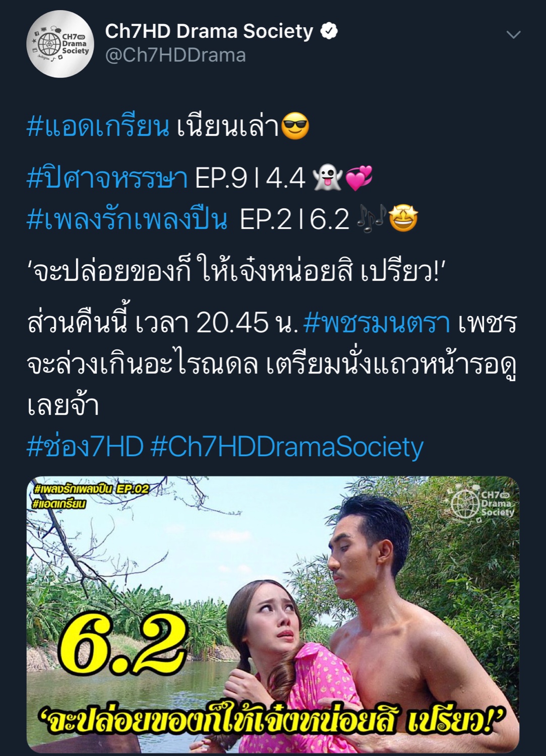Image resolution: width=546 pixels, height=756 pixels.
Task: Click the ghost emoji after EP.9 rating
Action: coord(327,178)
